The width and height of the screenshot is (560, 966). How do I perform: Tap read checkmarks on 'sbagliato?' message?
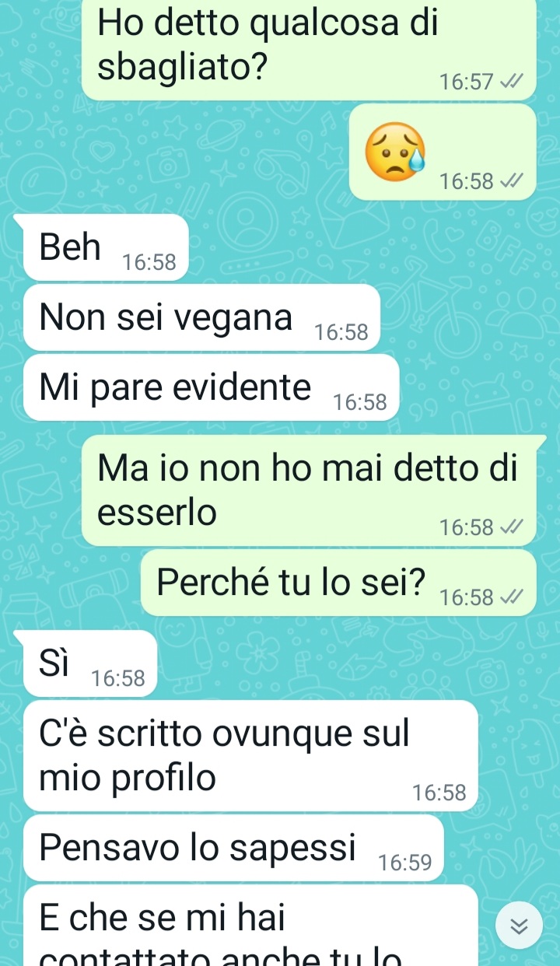point(511,81)
